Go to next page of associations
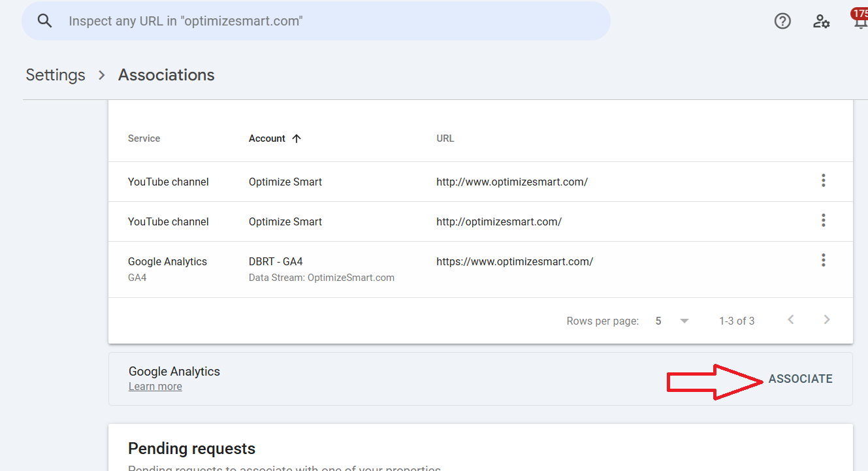The width and height of the screenshot is (868, 471). click(827, 319)
